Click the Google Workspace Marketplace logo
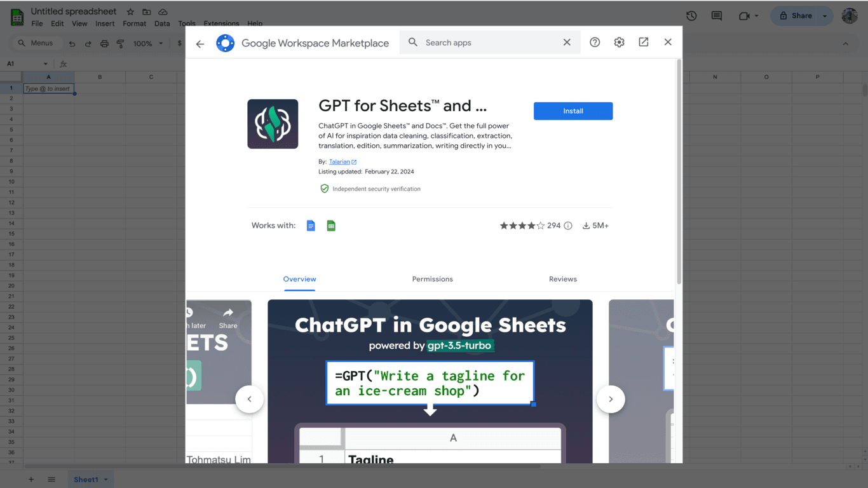The height and width of the screenshot is (488, 868). [225, 43]
